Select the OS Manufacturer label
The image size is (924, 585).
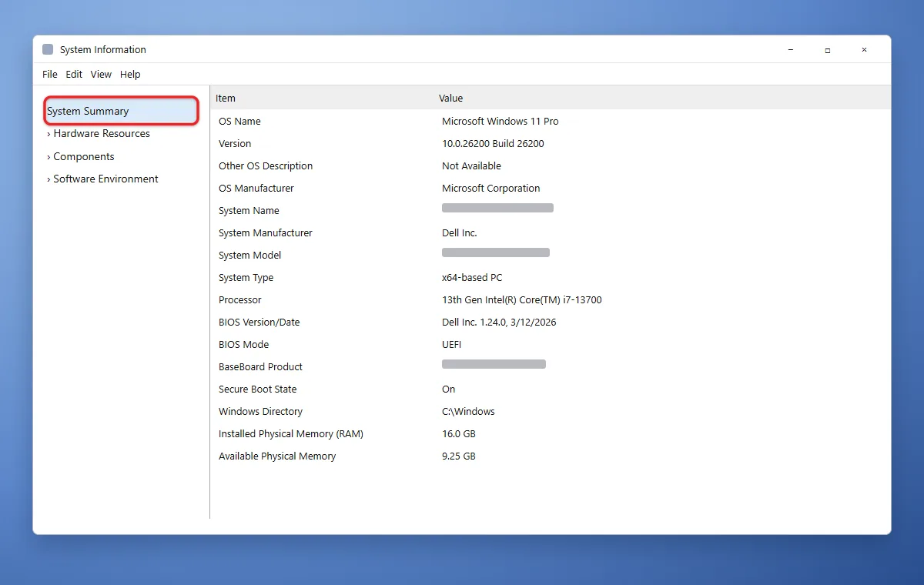(256, 189)
